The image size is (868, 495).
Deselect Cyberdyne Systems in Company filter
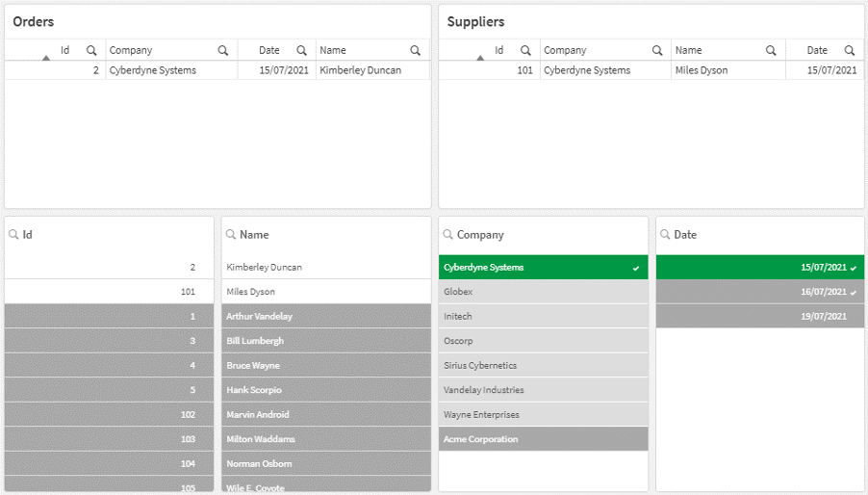click(x=543, y=268)
